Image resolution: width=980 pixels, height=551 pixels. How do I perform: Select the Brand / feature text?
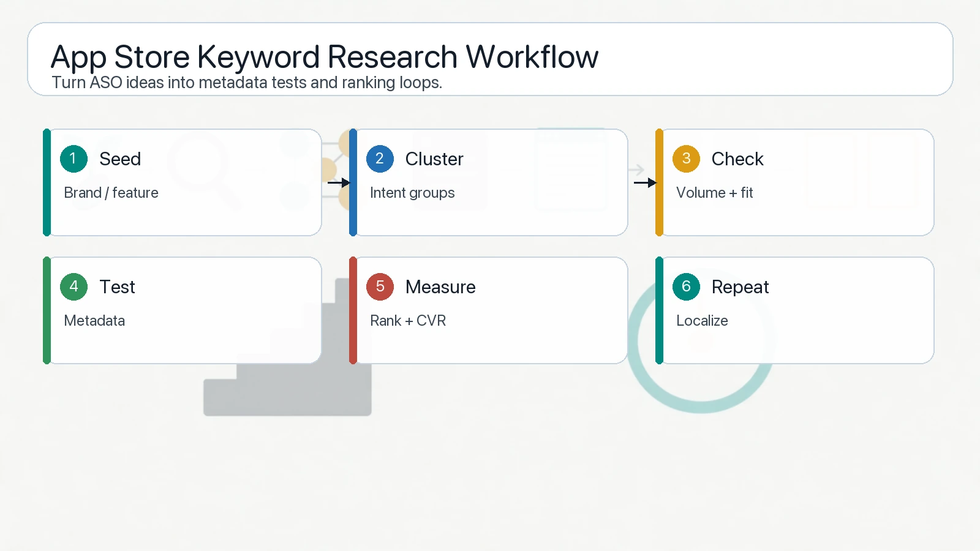111,193
